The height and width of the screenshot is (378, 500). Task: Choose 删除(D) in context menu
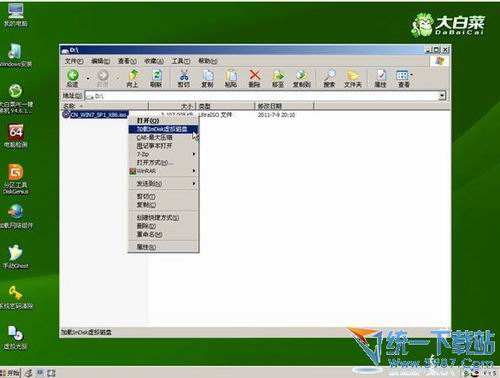point(163,226)
